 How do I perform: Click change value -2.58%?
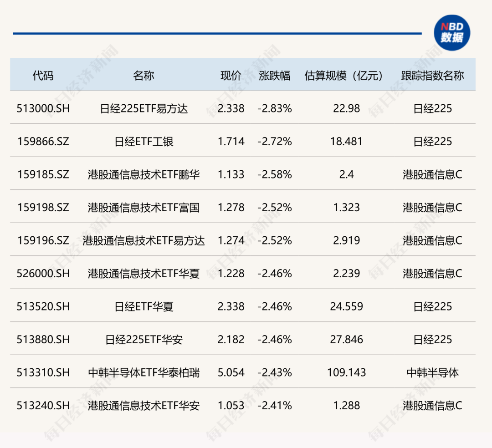pyautogui.click(x=275, y=174)
